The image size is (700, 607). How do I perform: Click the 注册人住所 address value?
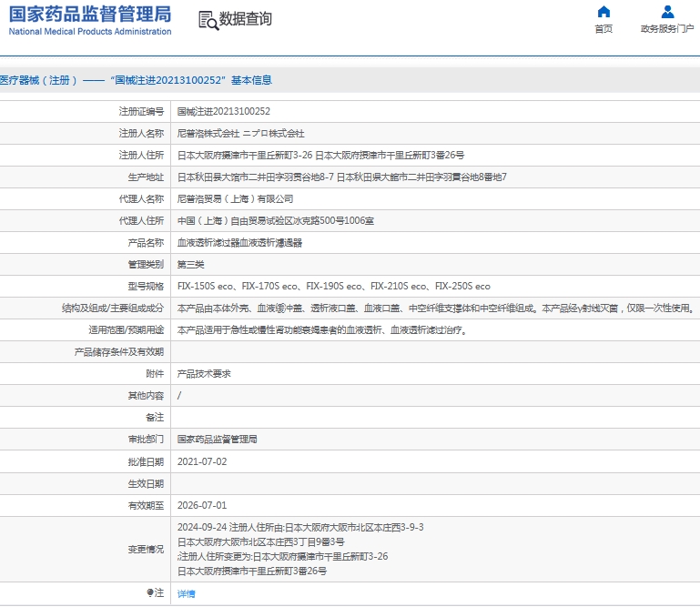(x=320, y=156)
